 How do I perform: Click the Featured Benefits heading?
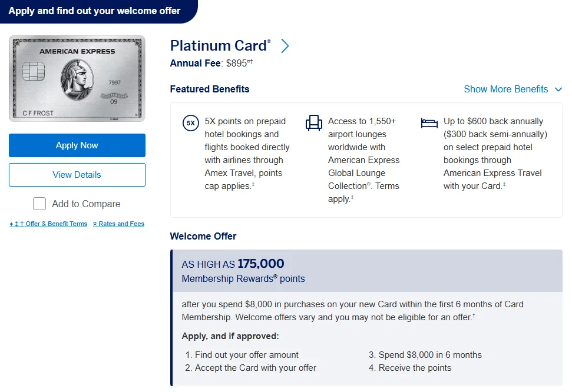tap(210, 89)
